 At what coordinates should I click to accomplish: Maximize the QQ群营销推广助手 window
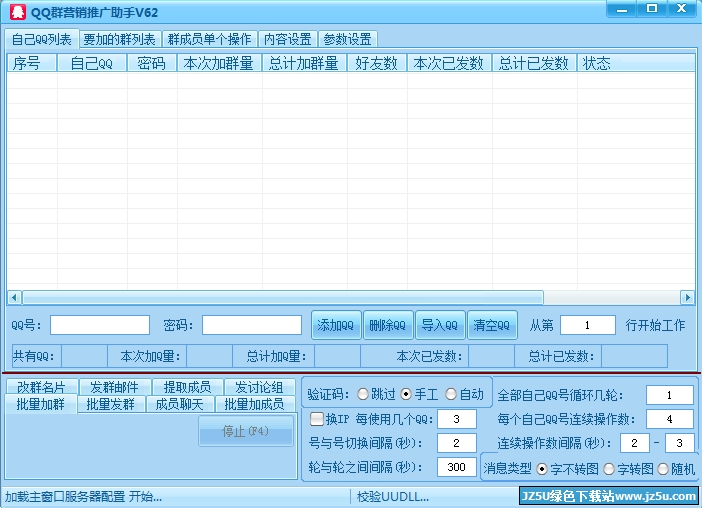[x=652, y=9]
